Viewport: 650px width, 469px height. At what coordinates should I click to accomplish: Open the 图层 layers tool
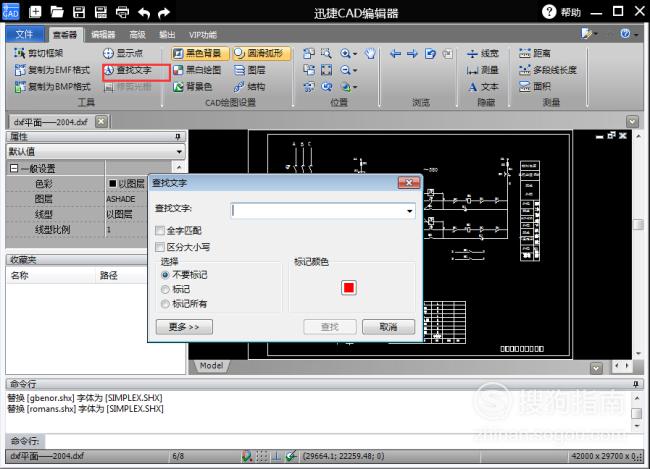click(250, 70)
